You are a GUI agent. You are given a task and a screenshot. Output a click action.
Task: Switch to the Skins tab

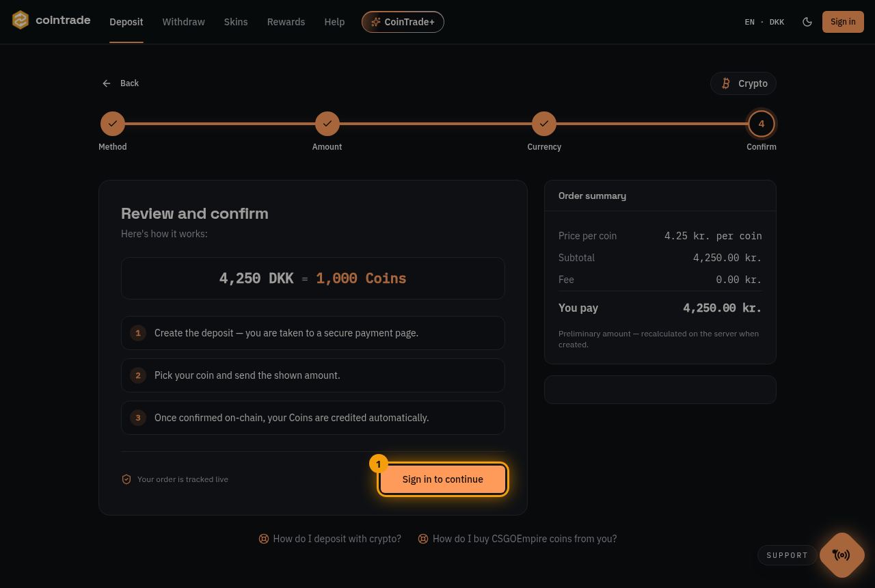pos(236,22)
